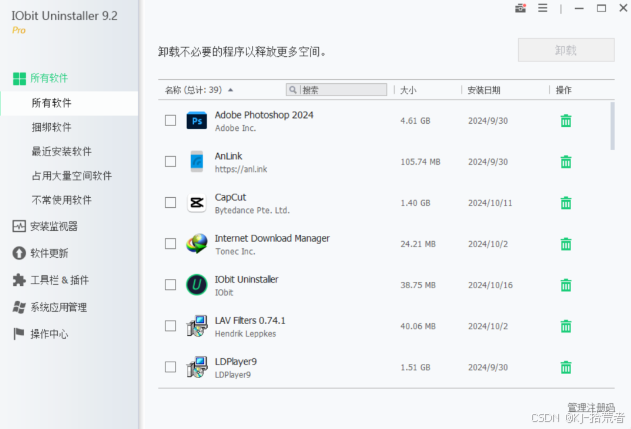Click the green grid icon beside 所有软件

point(19,78)
